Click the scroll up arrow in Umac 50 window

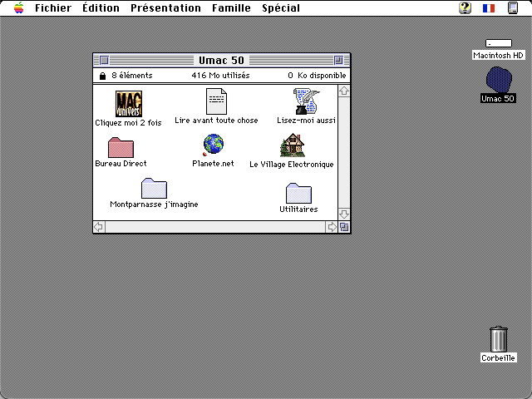[344, 91]
